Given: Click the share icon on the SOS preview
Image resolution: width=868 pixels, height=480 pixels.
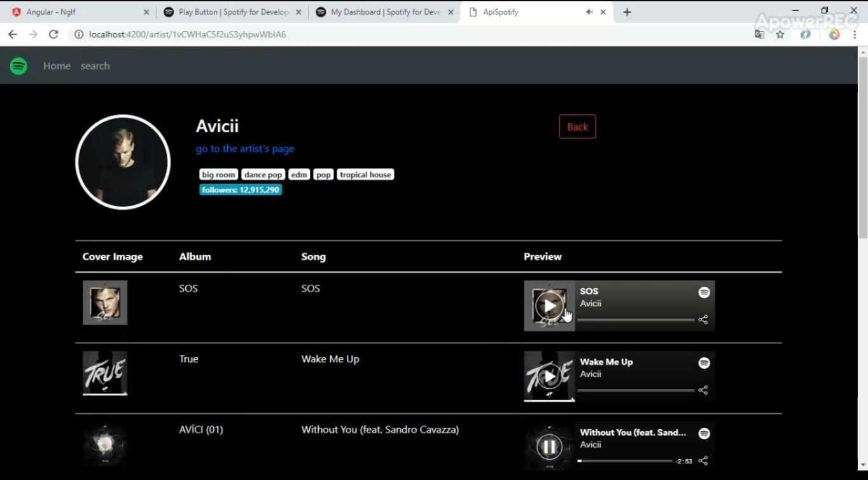Looking at the screenshot, I should click(x=703, y=320).
